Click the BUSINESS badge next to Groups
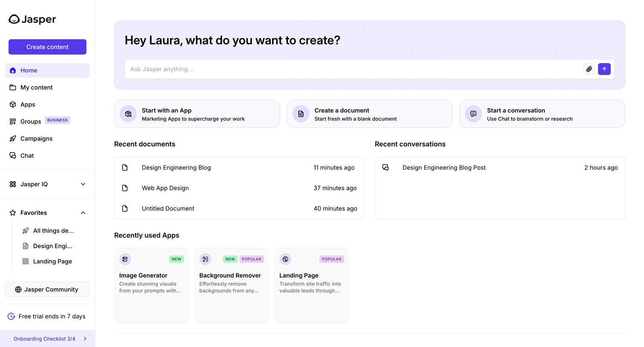This screenshot has height=347, width=644. (57, 120)
